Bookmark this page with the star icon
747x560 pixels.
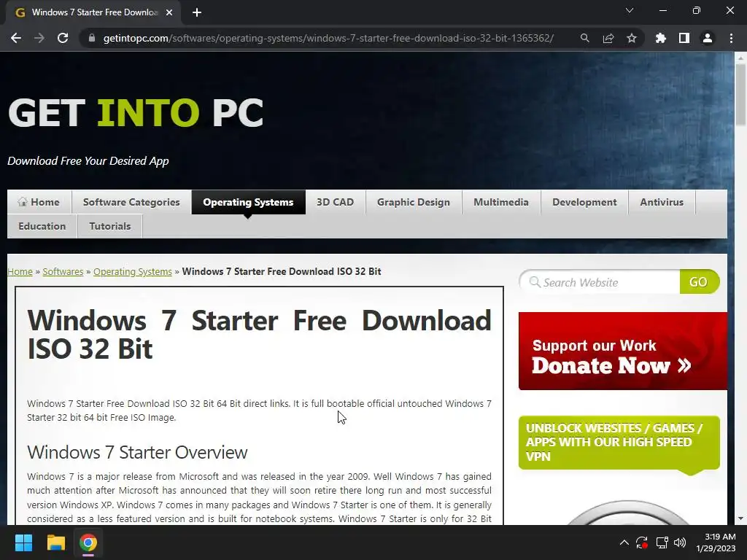point(632,38)
